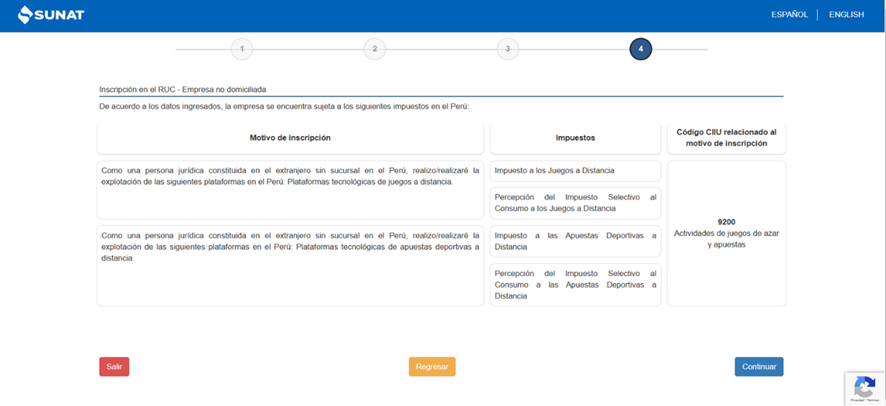Image resolution: width=886 pixels, height=406 pixels.
Task: Click the 9200 CIIU code cell
Action: pyautogui.click(x=726, y=233)
